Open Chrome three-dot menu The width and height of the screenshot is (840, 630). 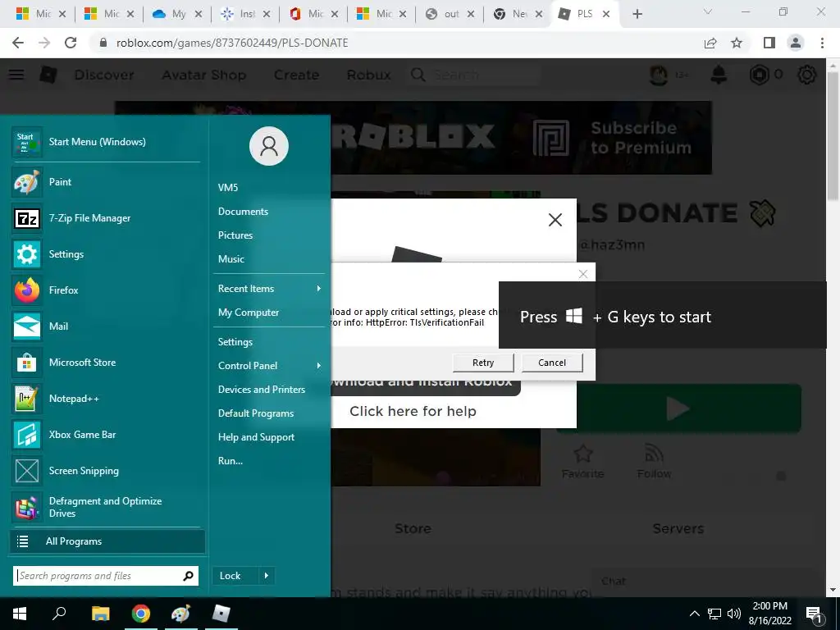click(822, 43)
